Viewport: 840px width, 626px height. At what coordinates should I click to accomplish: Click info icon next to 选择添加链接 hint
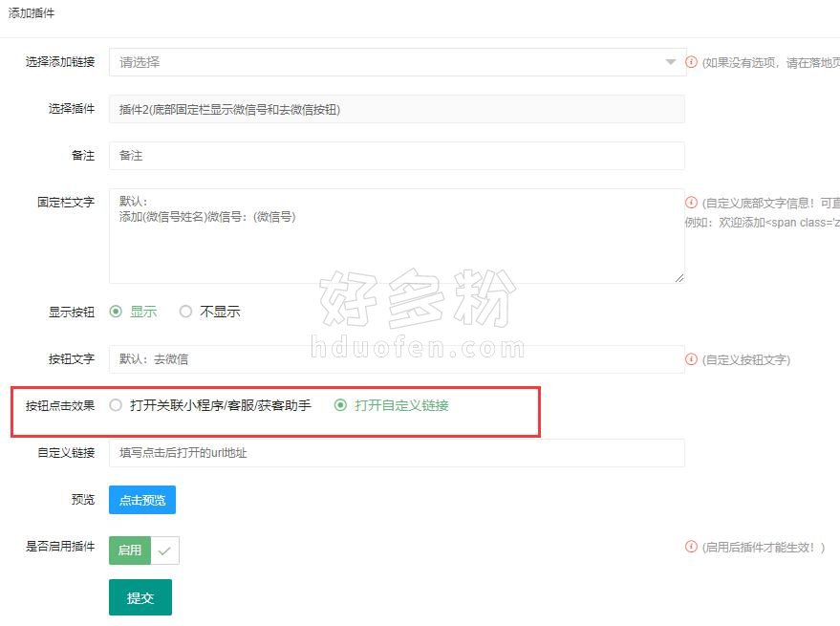(691, 62)
